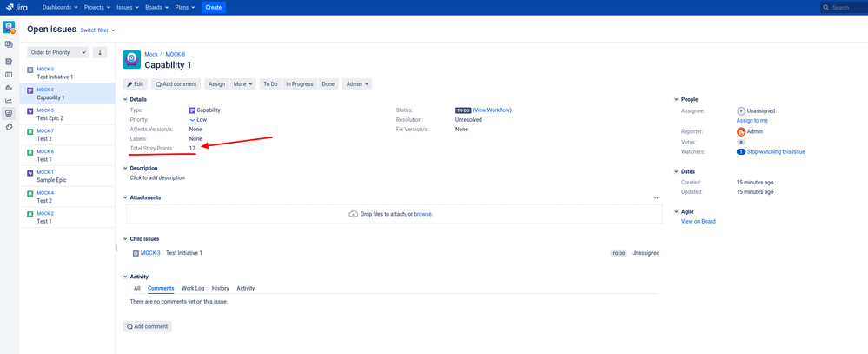Viewport: 868px width, 354px height.
Task: Click Stop watching this issue link
Action: coord(776,152)
